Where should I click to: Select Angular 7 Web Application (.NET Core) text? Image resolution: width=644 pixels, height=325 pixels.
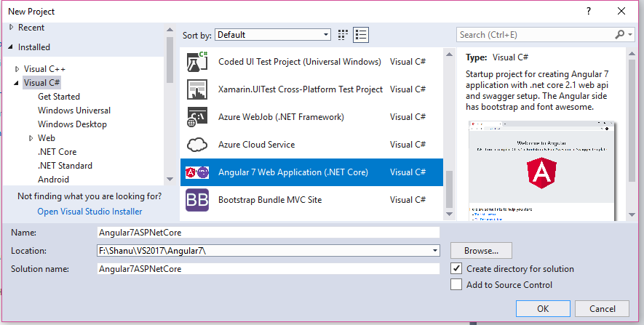pyautogui.click(x=293, y=172)
